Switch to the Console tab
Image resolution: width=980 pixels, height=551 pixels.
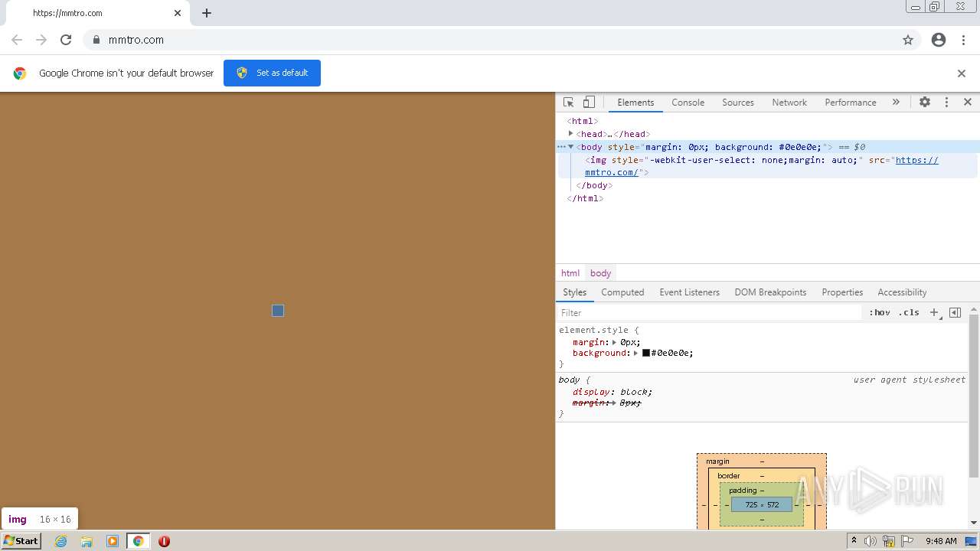[688, 103]
